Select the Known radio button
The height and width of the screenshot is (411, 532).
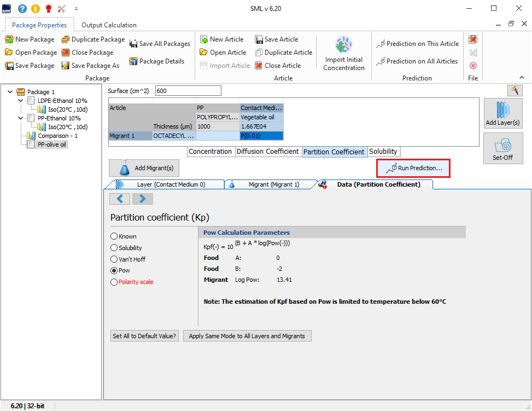(x=114, y=236)
